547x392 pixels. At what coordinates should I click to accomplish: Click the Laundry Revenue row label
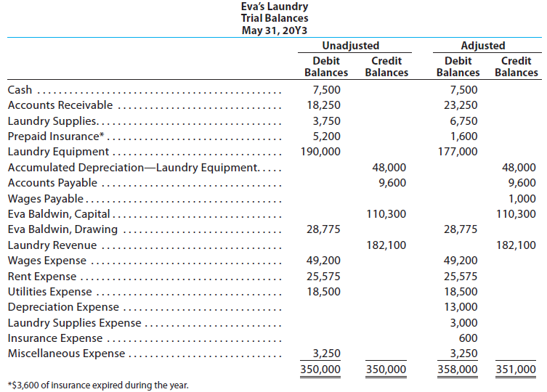point(52,245)
